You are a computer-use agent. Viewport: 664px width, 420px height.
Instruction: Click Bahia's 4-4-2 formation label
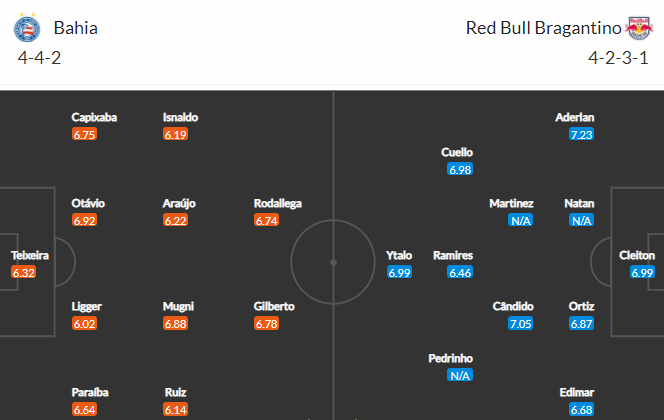click(39, 58)
